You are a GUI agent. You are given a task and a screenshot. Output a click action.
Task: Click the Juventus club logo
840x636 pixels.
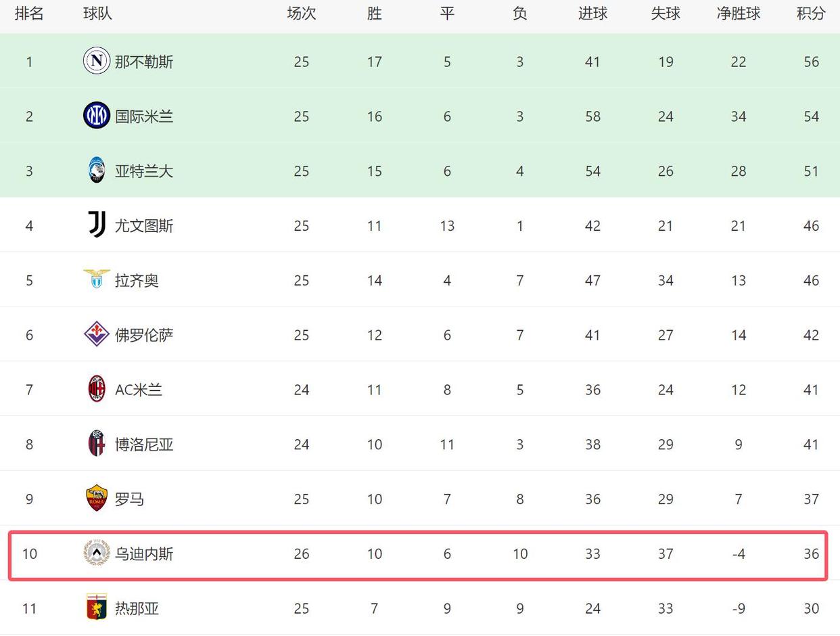pyautogui.click(x=97, y=225)
